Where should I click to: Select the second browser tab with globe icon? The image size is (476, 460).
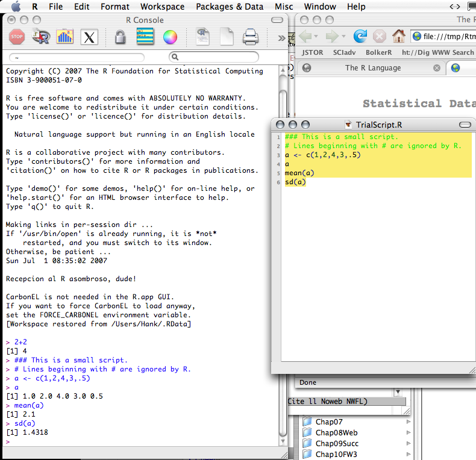pos(461,68)
